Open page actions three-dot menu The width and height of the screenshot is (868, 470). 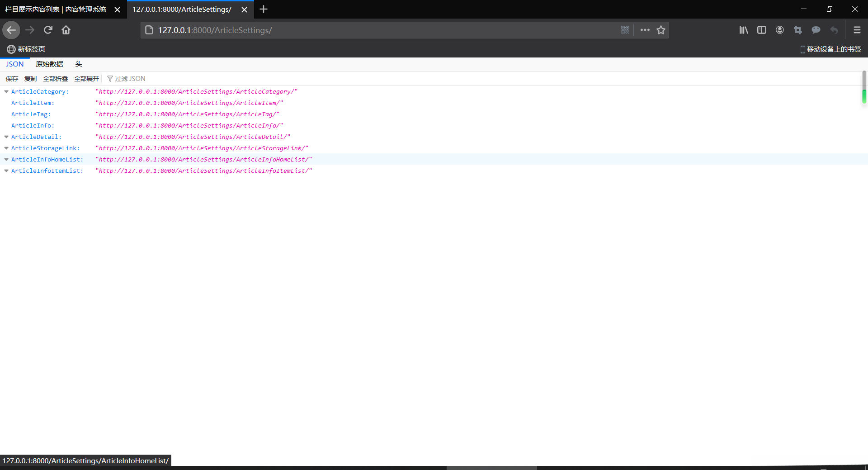645,30
